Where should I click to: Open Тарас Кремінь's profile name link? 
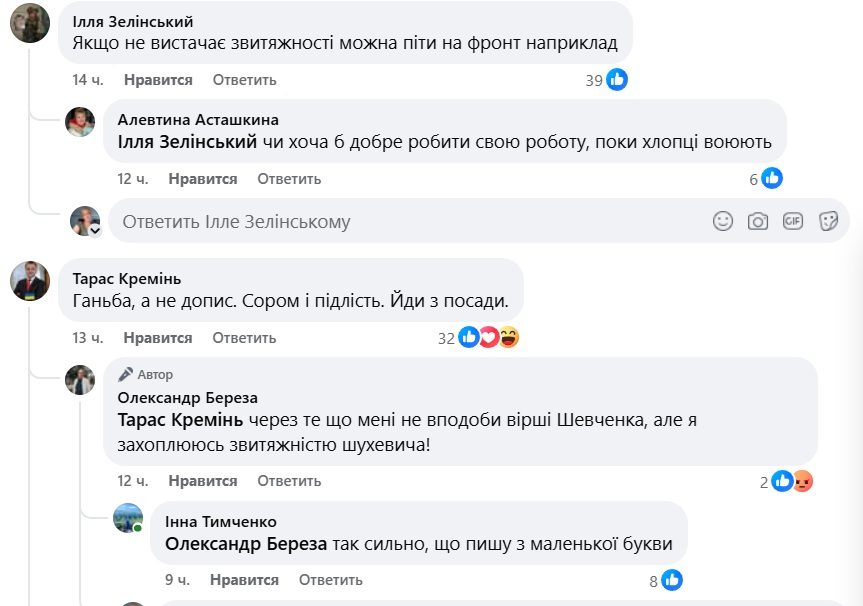point(127,279)
